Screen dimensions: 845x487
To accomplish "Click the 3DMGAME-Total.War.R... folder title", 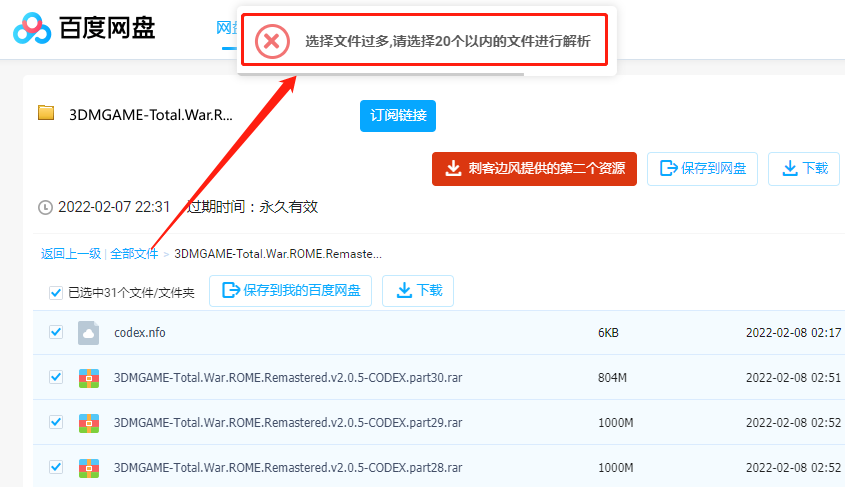I will 151,115.
